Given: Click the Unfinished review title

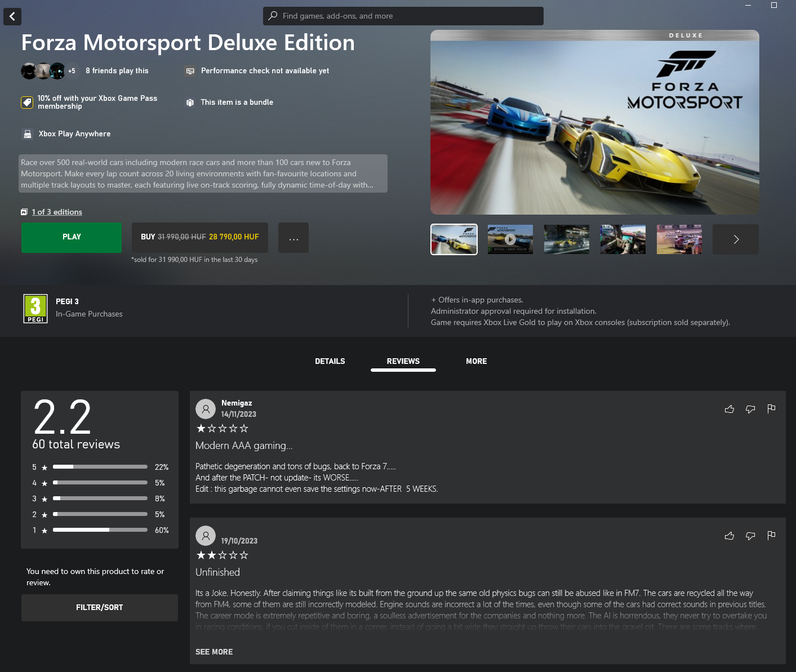Looking at the screenshot, I should pyautogui.click(x=217, y=572).
